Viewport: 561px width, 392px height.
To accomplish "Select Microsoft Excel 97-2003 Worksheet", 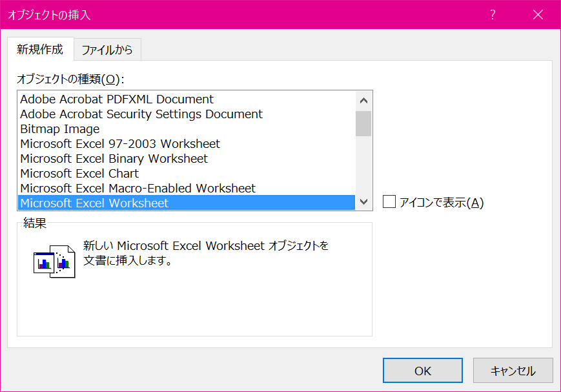I will click(x=187, y=144).
